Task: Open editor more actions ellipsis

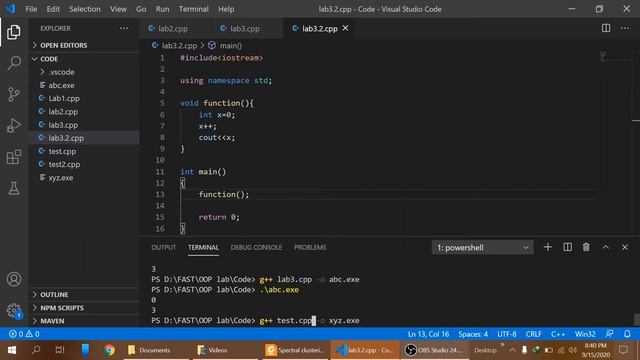Action: [625, 28]
